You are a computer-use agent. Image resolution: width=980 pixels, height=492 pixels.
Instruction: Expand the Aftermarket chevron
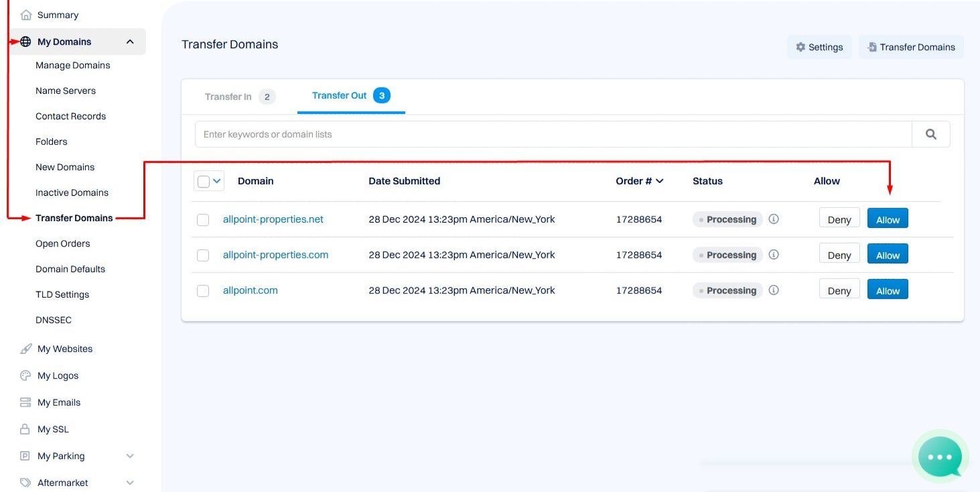click(130, 483)
